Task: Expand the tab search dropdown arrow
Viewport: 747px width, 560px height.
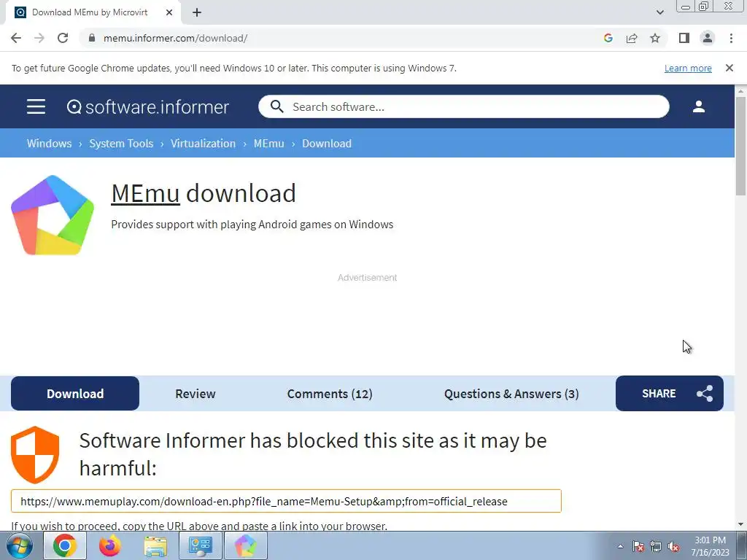Action: 659,12
